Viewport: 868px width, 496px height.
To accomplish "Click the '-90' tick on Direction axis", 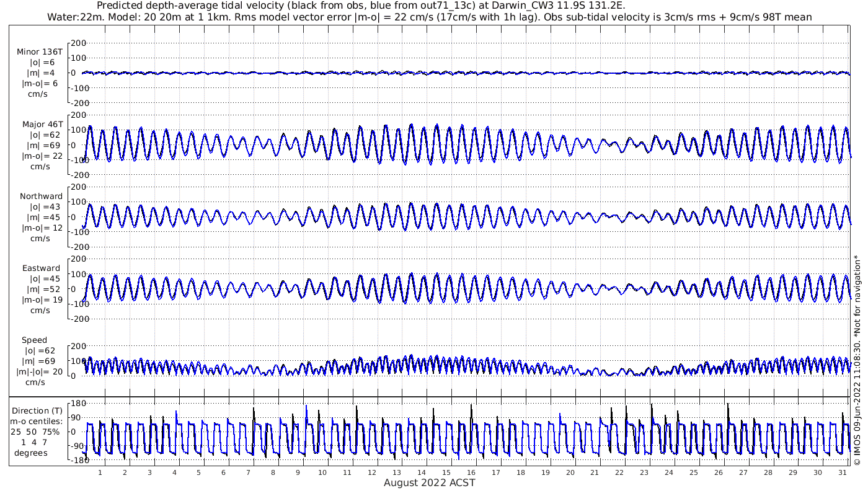I will click(78, 446).
